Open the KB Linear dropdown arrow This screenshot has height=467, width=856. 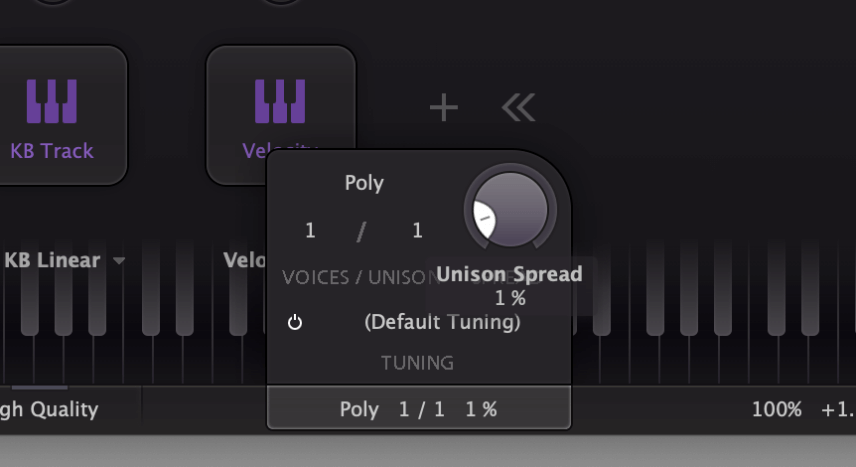(119, 261)
